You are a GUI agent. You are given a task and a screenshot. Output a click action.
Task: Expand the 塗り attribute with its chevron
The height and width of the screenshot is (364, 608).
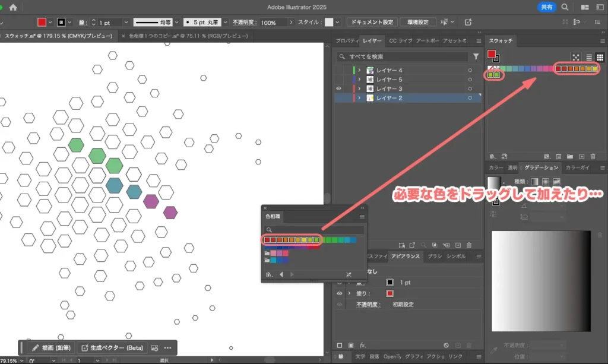click(349, 293)
